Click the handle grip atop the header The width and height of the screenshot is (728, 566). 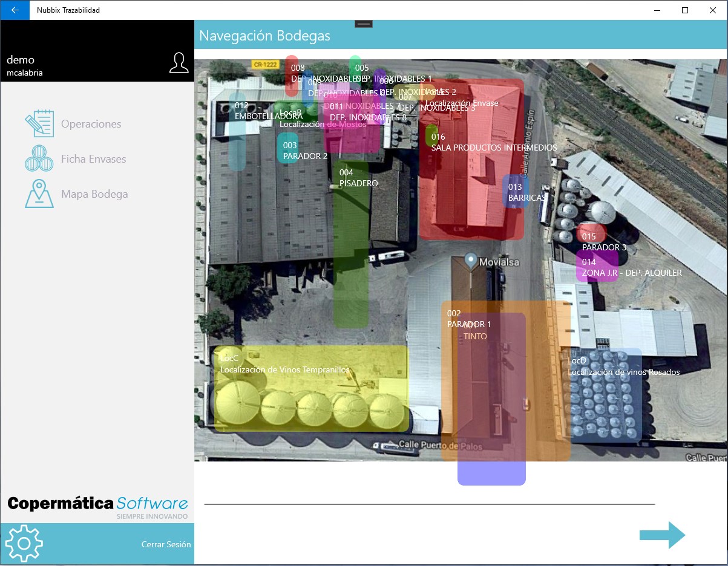pyautogui.click(x=364, y=24)
